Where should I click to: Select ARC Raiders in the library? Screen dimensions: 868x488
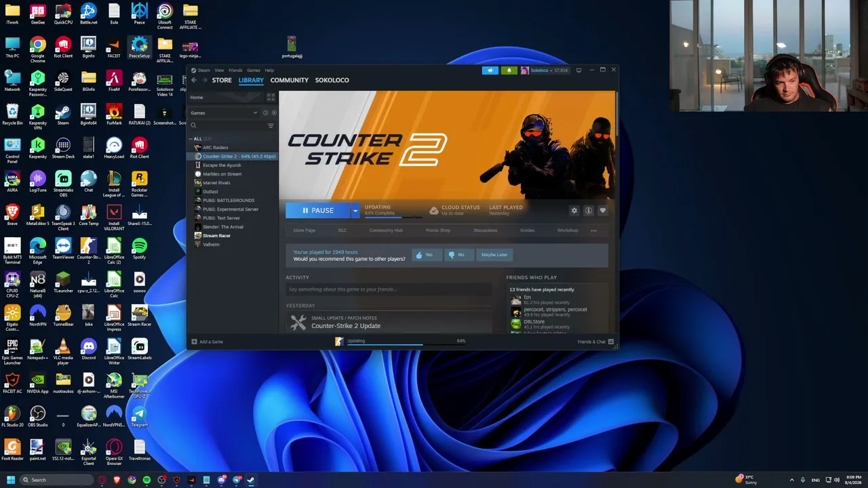pyautogui.click(x=216, y=148)
